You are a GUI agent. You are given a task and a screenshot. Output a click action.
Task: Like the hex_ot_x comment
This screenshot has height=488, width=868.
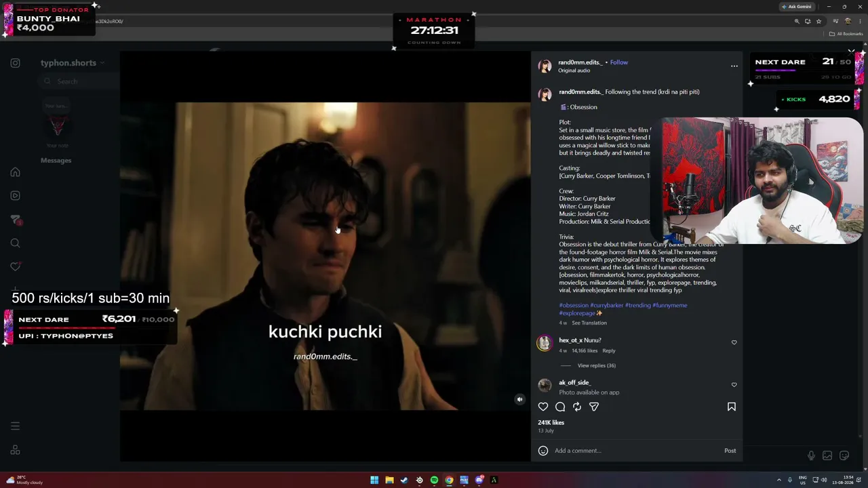point(734,342)
